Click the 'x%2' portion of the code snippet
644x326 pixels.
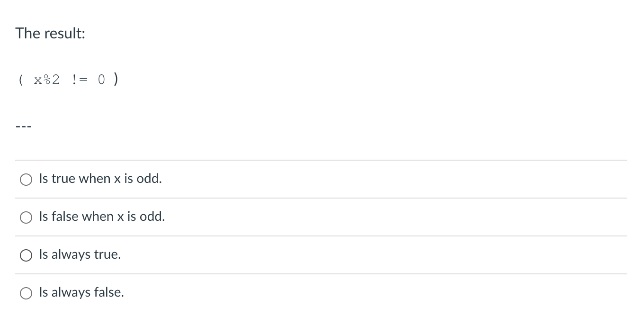click(46, 80)
